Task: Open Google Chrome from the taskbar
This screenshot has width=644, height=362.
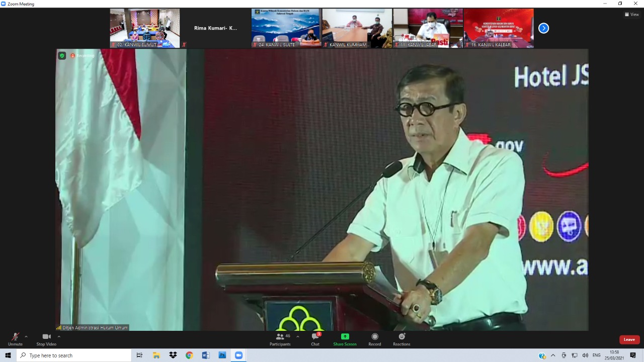Action: coord(189,355)
